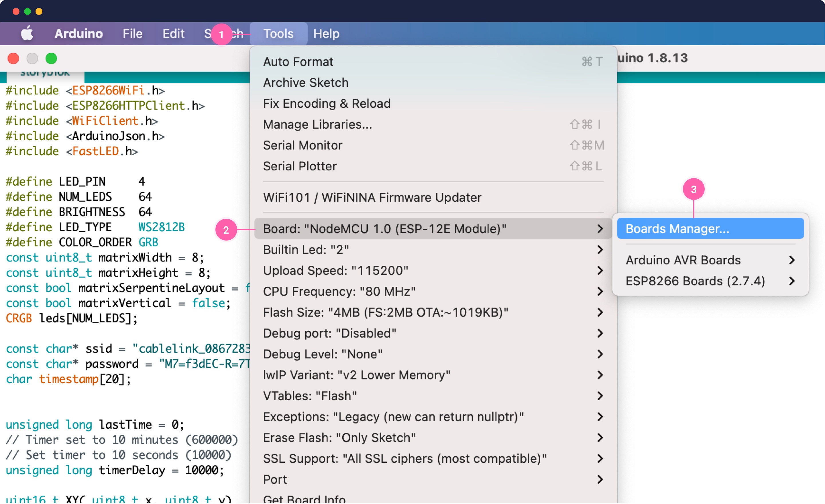Open the Serial Monitor
This screenshot has width=825, height=504.
coord(433,145)
